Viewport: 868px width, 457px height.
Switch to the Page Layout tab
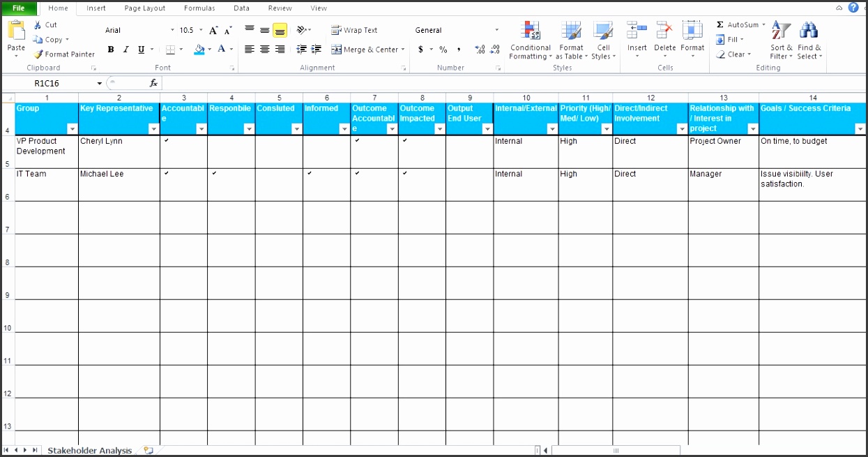145,8
